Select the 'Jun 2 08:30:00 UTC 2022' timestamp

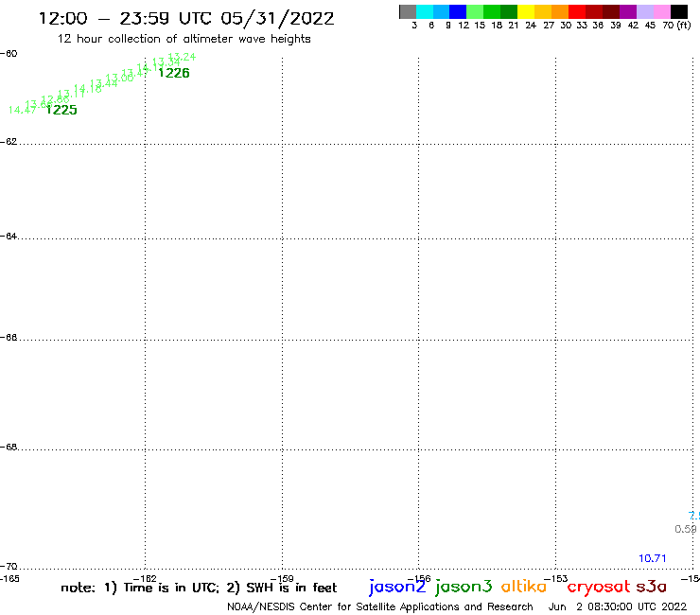(x=618, y=607)
